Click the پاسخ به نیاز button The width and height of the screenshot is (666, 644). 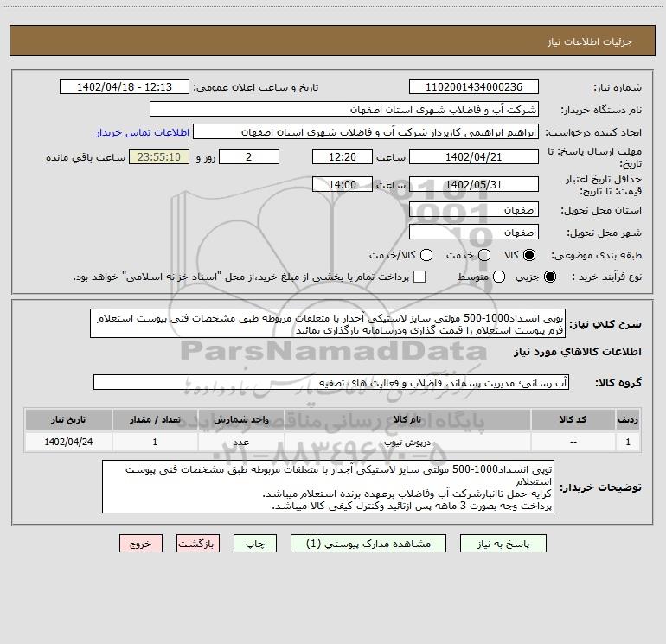click(503, 544)
